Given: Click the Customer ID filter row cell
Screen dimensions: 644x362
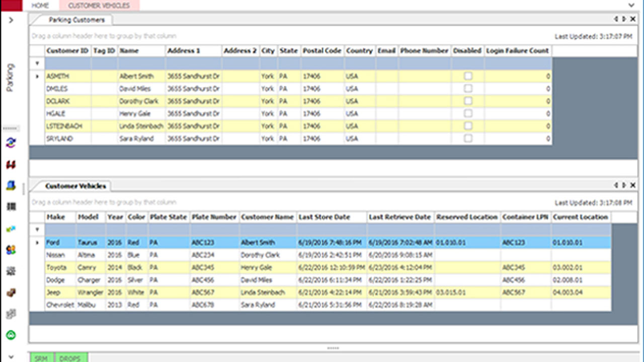Looking at the screenshot, I should pyautogui.click(x=68, y=63).
